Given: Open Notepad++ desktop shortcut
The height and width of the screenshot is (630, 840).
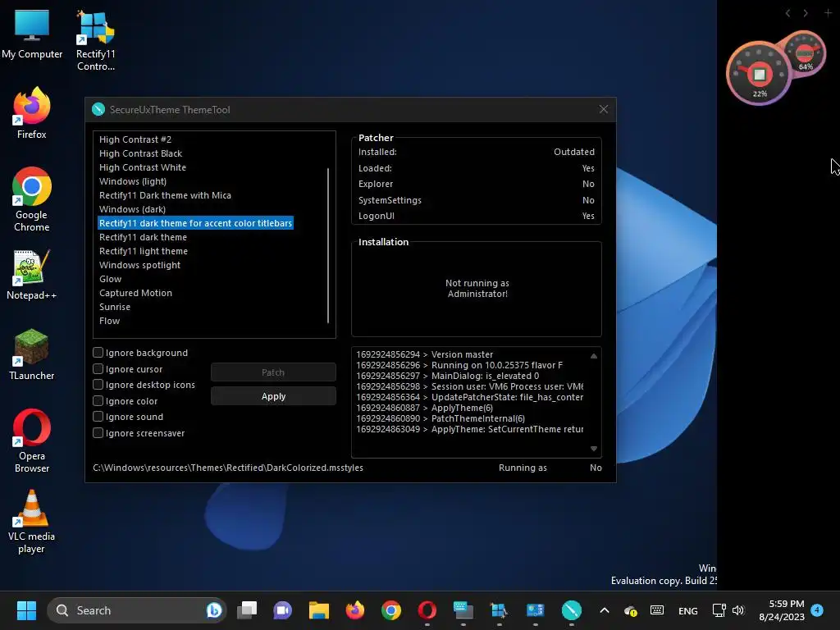Looking at the screenshot, I should pos(32,274).
